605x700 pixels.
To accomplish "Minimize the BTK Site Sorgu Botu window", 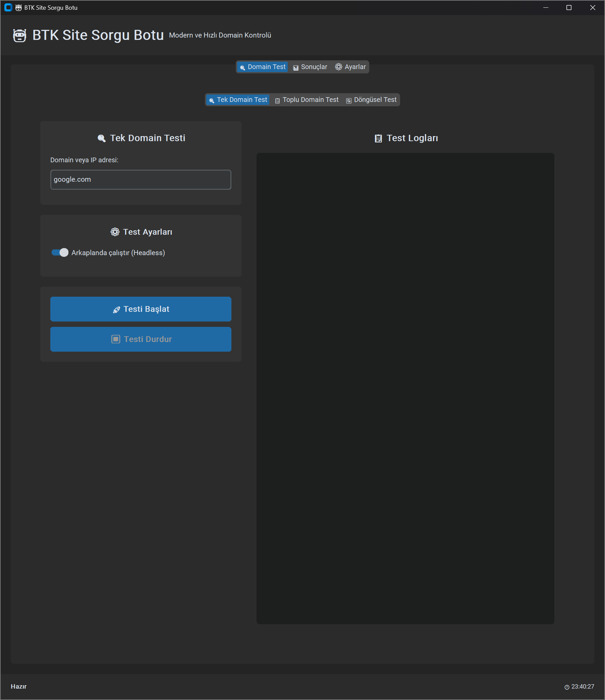I will pos(546,7).
